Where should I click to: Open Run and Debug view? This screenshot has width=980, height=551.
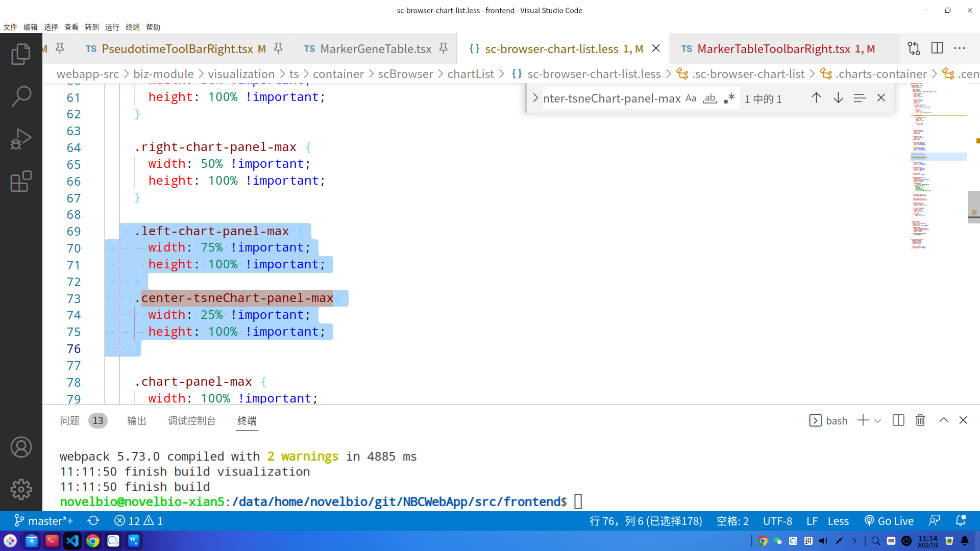(x=21, y=139)
